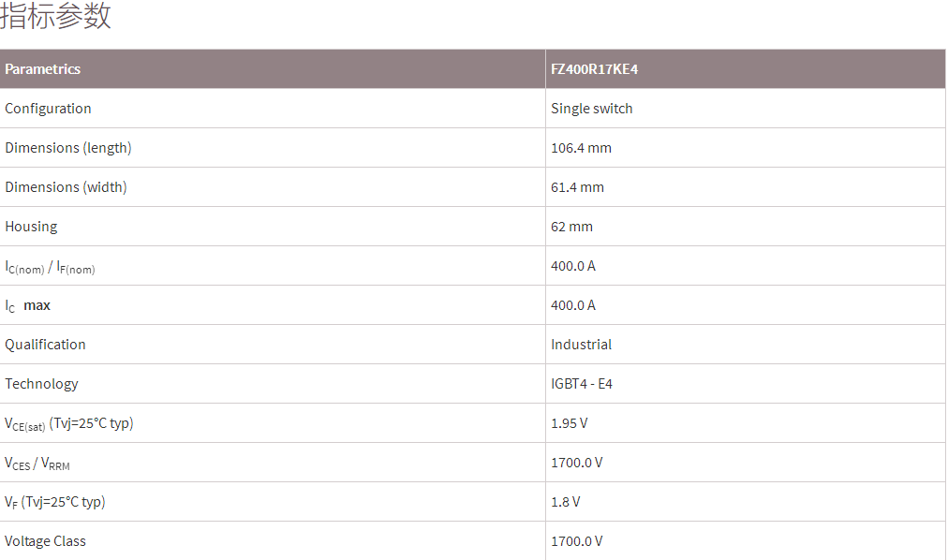Select the 62 mm housing value

point(571,227)
